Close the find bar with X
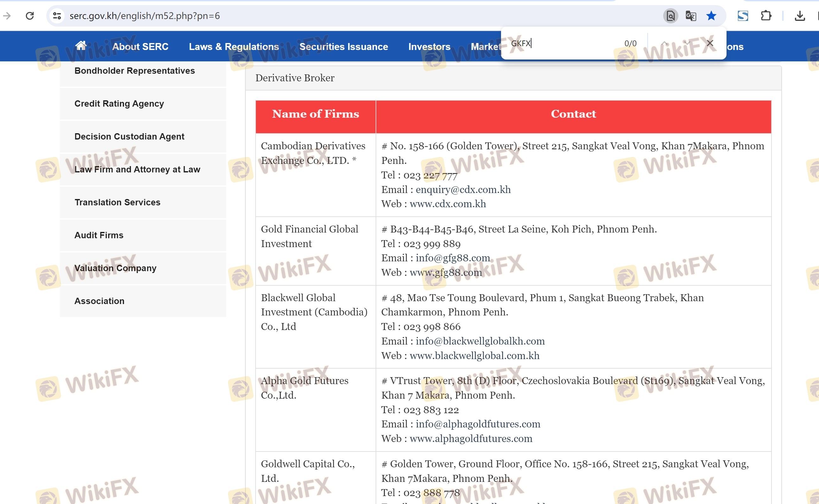Image resolution: width=819 pixels, height=504 pixels. point(709,43)
